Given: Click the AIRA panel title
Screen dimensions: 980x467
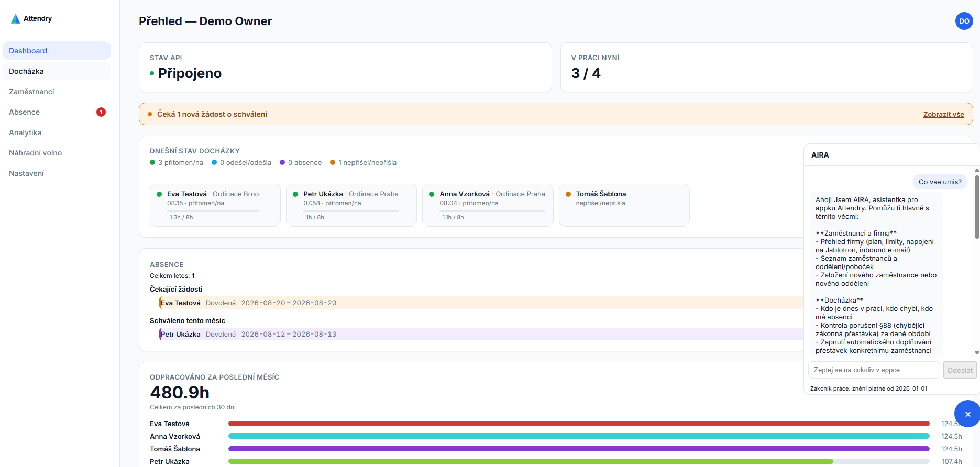Looking at the screenshot, I should [820, 155].
